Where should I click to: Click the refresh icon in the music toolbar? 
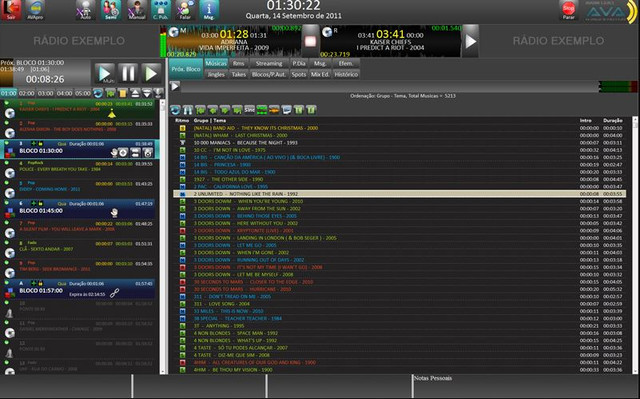pos(176,110)
